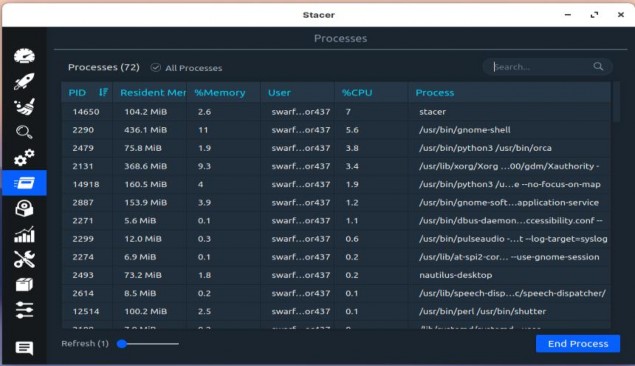Sort by Process column header
Viewport: 635px width, 366px height.
coord(509,92)
